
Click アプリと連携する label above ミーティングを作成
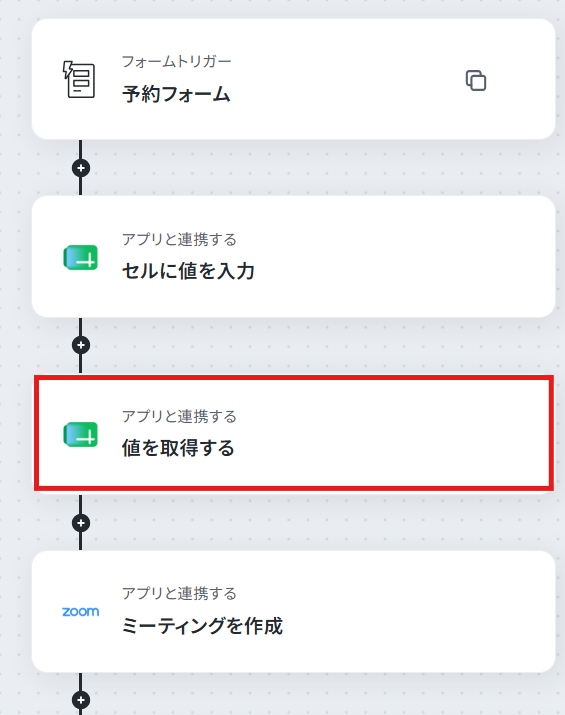pyautogui.click(x=179, y=593)
